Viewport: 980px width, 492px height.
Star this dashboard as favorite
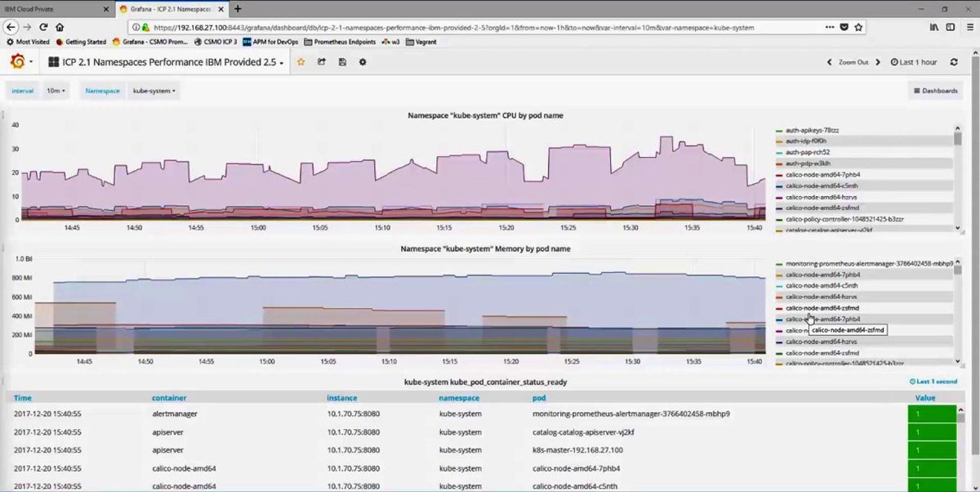coord(301,61)
